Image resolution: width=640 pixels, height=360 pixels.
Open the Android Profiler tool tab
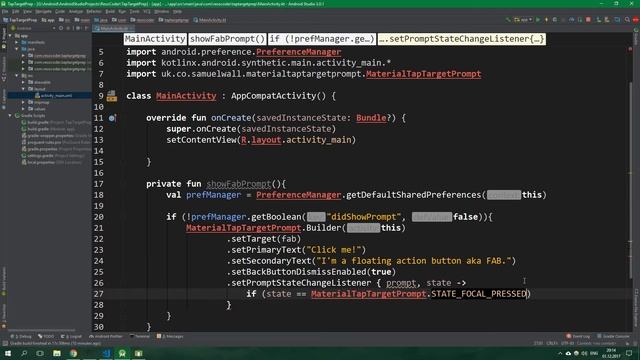click(x=106, y=337)
